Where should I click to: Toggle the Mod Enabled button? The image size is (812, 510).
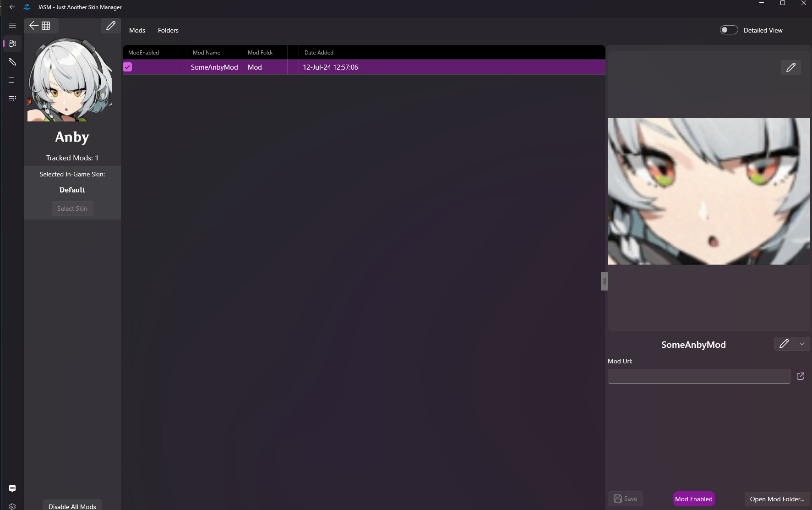(693, 499)
